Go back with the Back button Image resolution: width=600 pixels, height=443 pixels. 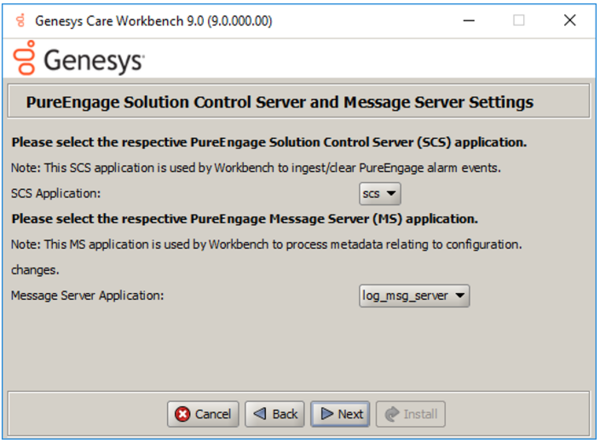(x=275, y=414)
